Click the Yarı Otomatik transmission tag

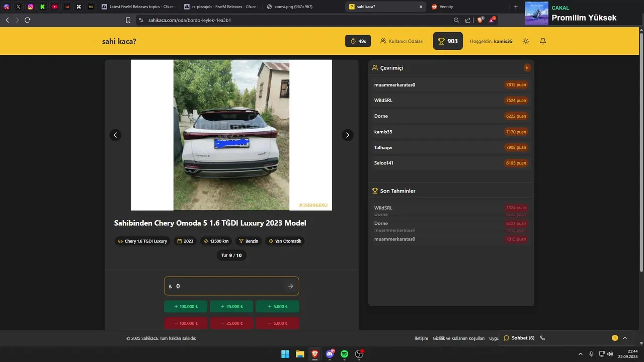tap(285, 241)
